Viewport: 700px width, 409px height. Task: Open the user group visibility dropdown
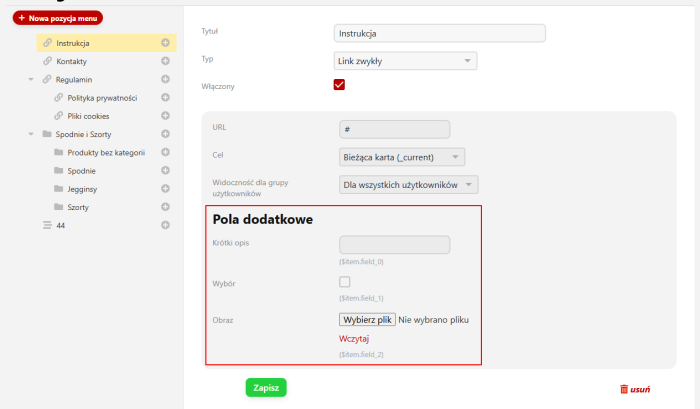tap(408, 185)
